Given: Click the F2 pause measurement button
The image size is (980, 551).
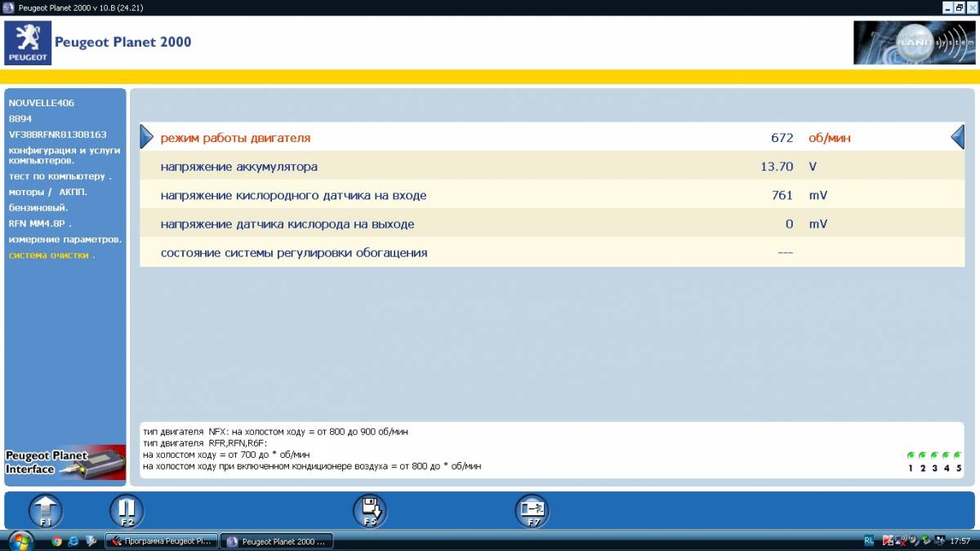Looking at the screenshot, I should click(127, 511).
